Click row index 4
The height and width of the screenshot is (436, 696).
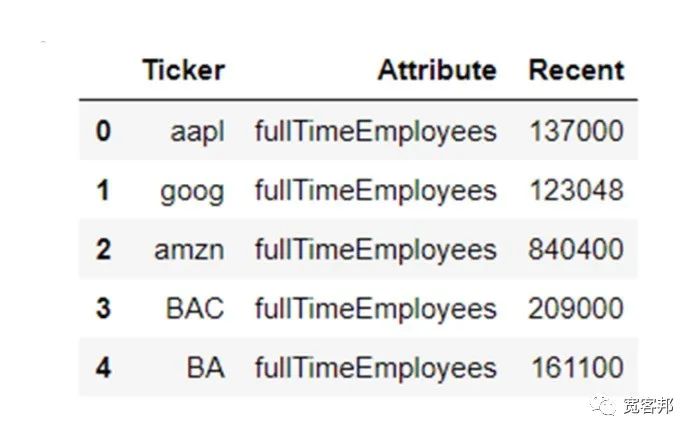point(103,368)
